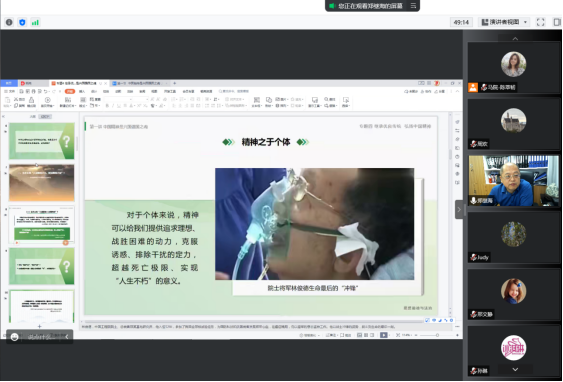Viewport: 563px width, 382px height.
Task: Select the sunset mountain slide thumbnail
Action: pos(42,183)
